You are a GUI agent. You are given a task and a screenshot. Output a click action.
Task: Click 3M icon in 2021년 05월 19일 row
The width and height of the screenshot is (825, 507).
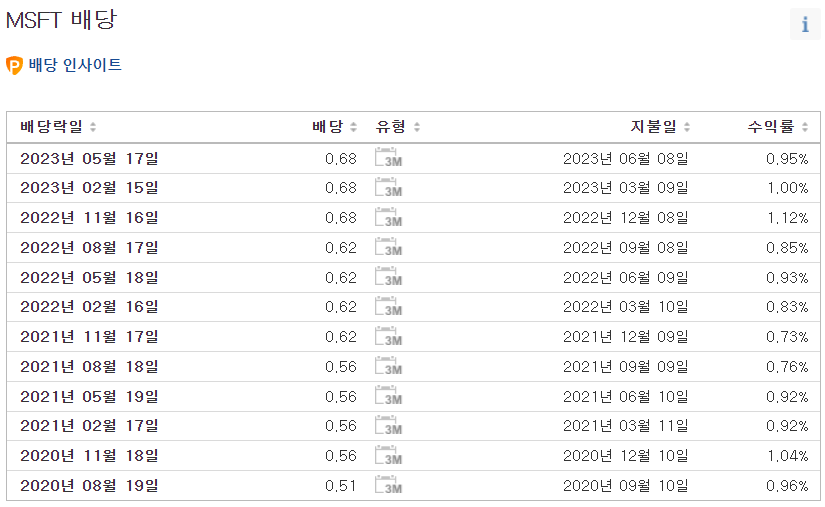(388, 396)
